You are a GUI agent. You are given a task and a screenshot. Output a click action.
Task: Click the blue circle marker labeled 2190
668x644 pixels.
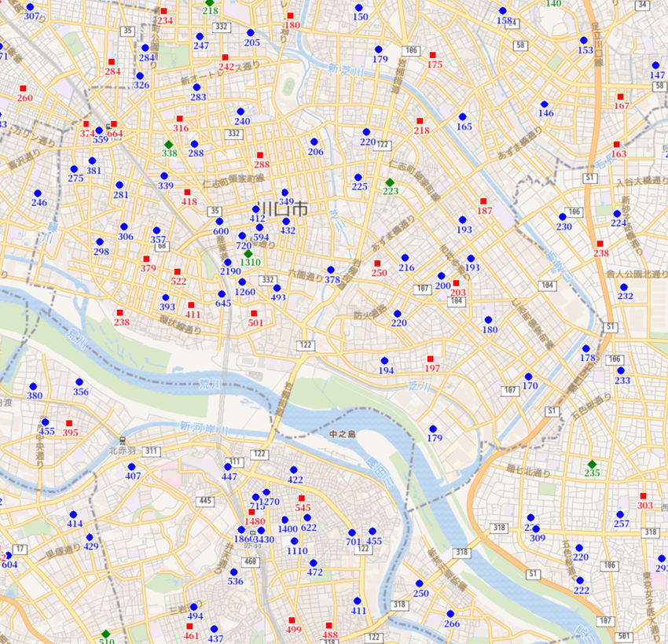[227, 262]
